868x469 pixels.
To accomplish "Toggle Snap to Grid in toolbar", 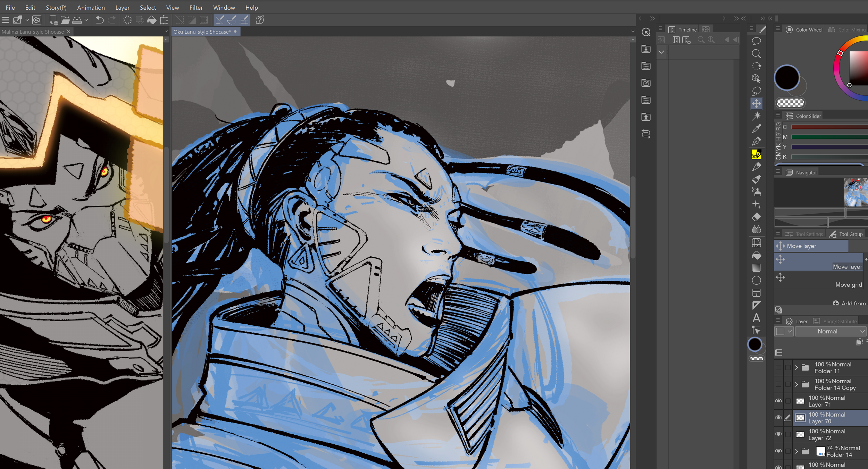I will [x=244, y=20].
